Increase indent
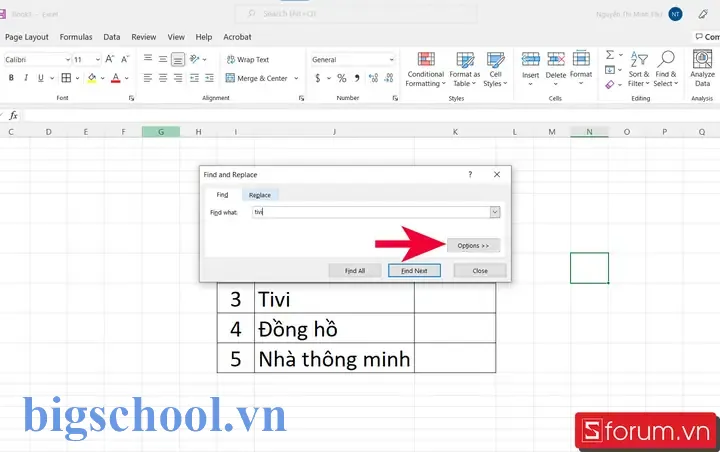The image size is (720, 452). point(209,78)
